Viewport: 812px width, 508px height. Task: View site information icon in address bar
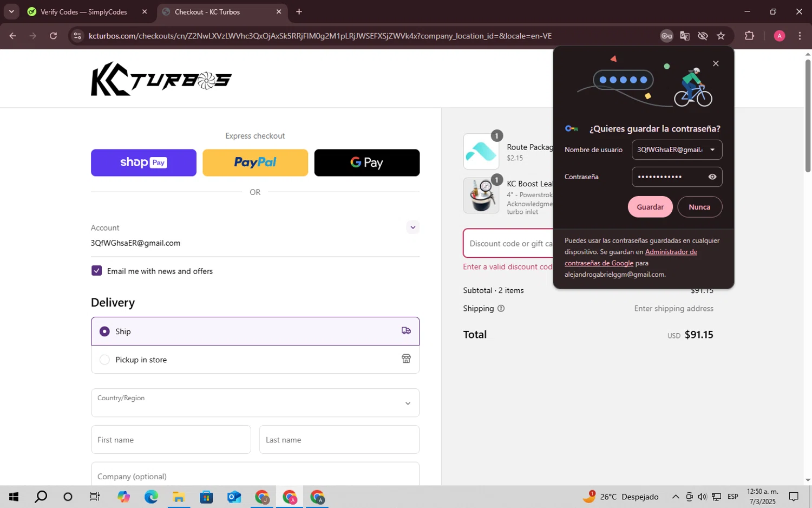point(77,36)
